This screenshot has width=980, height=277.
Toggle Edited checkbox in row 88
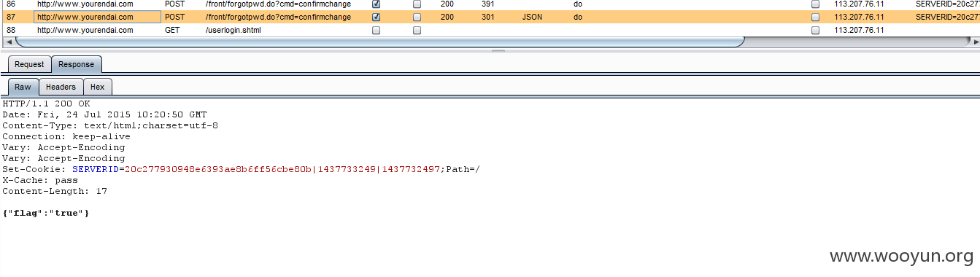coord(417,31)
